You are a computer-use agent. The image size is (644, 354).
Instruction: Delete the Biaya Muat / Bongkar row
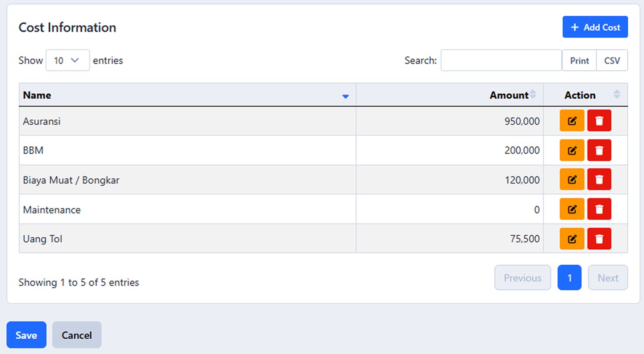click(599, 179)
